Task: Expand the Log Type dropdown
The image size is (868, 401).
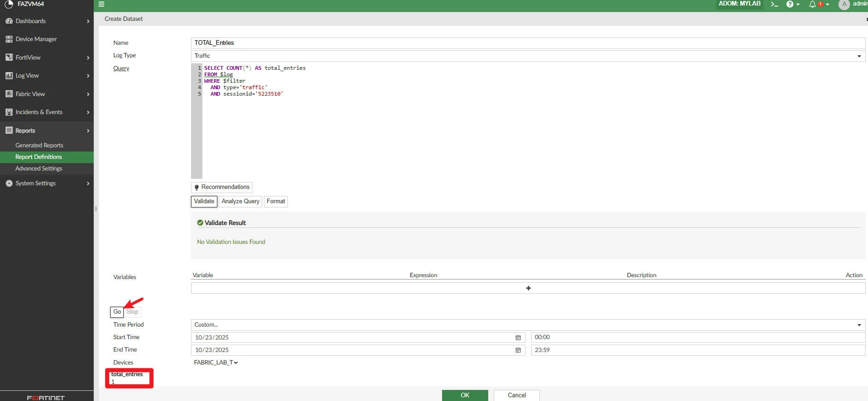Action: (528, 56)
